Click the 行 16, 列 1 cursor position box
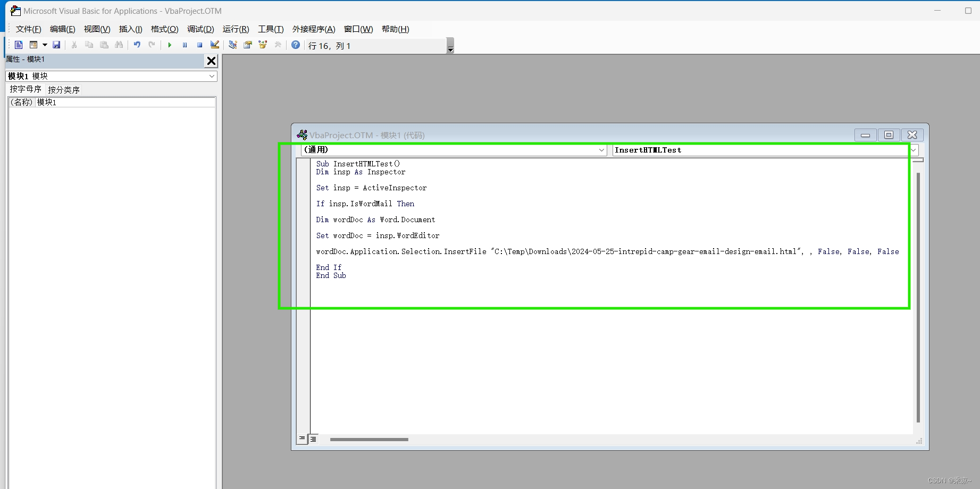This screenshot has height=489, width=980. coord(376,46)
